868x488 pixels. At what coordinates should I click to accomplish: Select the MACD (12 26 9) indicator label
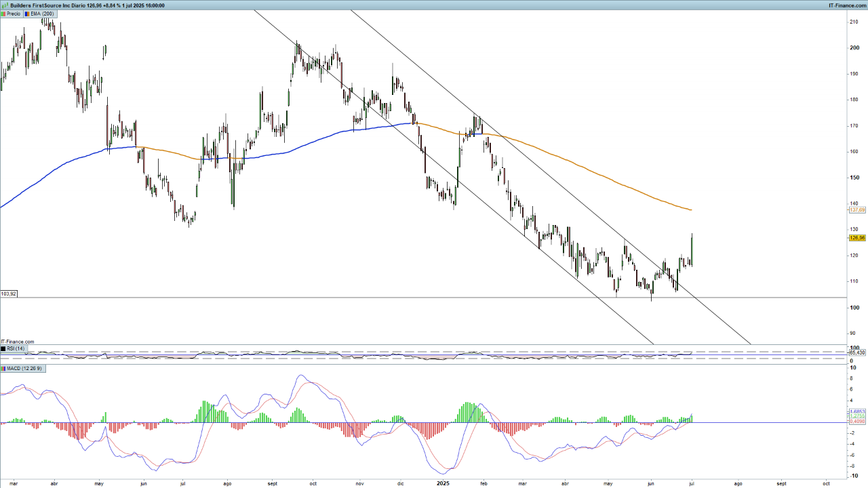[x=24, y=368]
